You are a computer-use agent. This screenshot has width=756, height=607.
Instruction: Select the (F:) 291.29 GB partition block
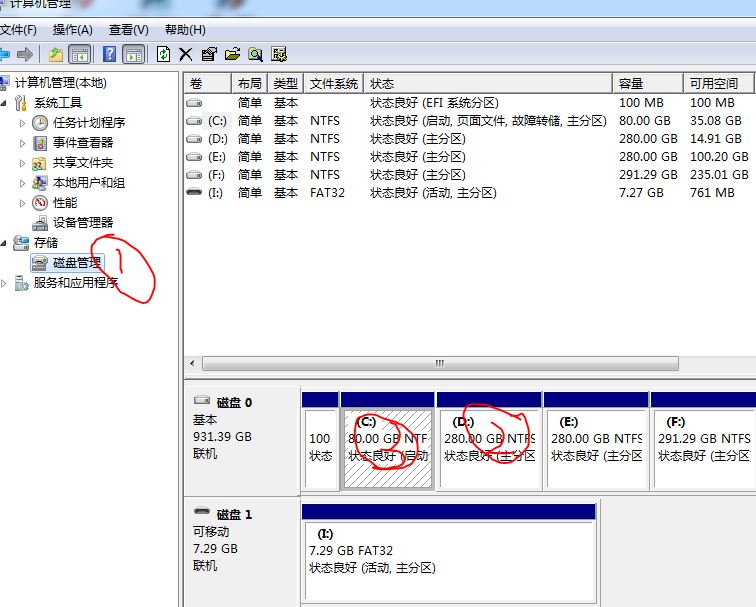coord(703,441)
